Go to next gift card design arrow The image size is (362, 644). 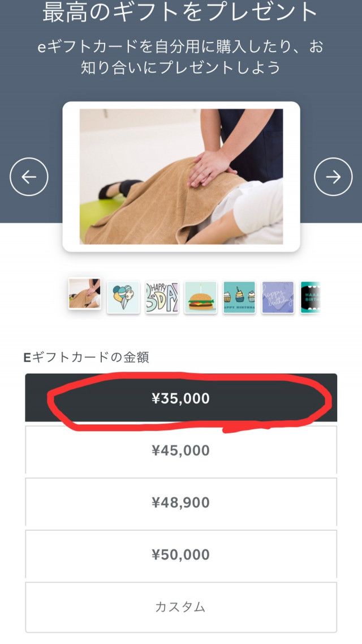pos(333,177)
